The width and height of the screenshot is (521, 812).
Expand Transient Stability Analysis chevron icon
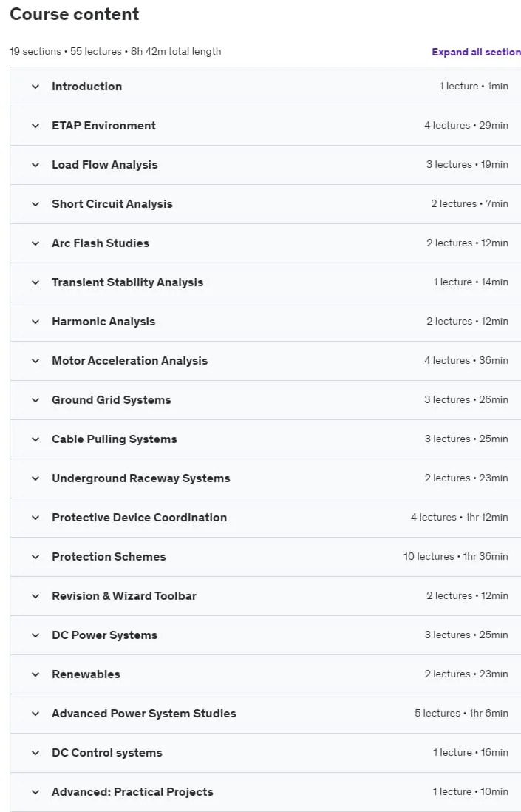click(x=35, y=282)
